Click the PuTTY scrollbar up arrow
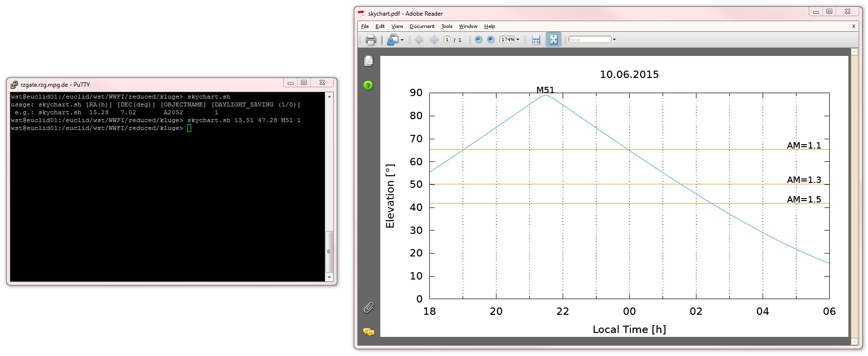 click(x=329, y=97)
